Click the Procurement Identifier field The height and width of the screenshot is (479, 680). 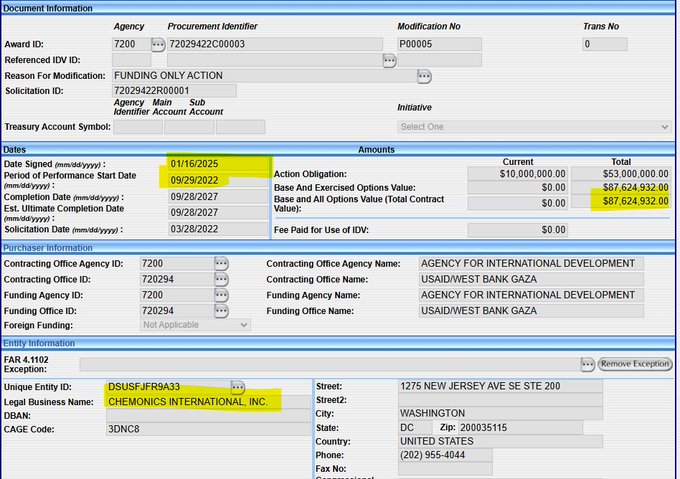point(274,44)
